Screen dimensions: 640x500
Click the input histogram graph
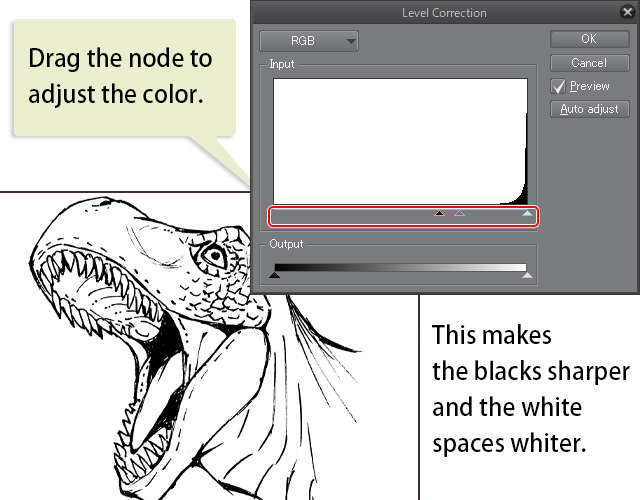tap(400, 141)
